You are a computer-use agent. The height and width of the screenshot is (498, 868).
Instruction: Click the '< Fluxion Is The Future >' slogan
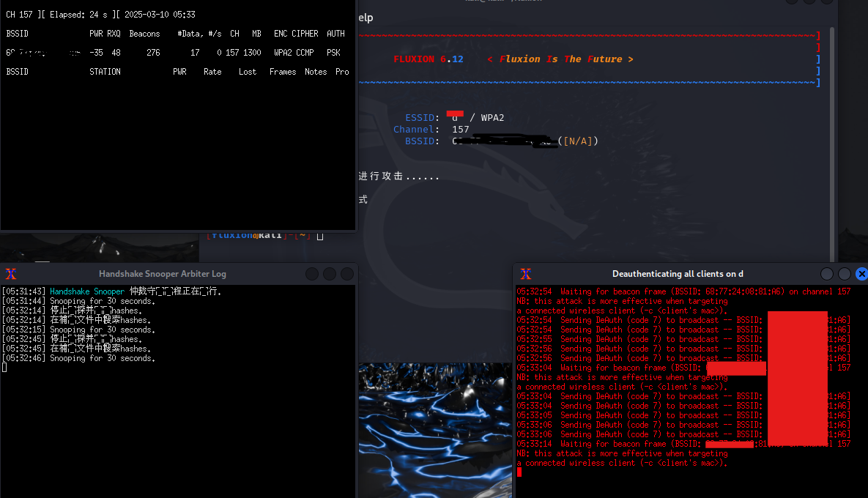pos(560,59)
